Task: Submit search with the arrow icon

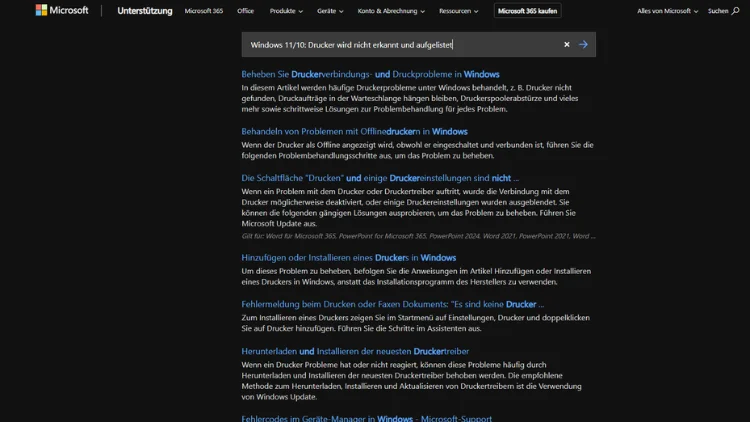Action: pos(583,44)
